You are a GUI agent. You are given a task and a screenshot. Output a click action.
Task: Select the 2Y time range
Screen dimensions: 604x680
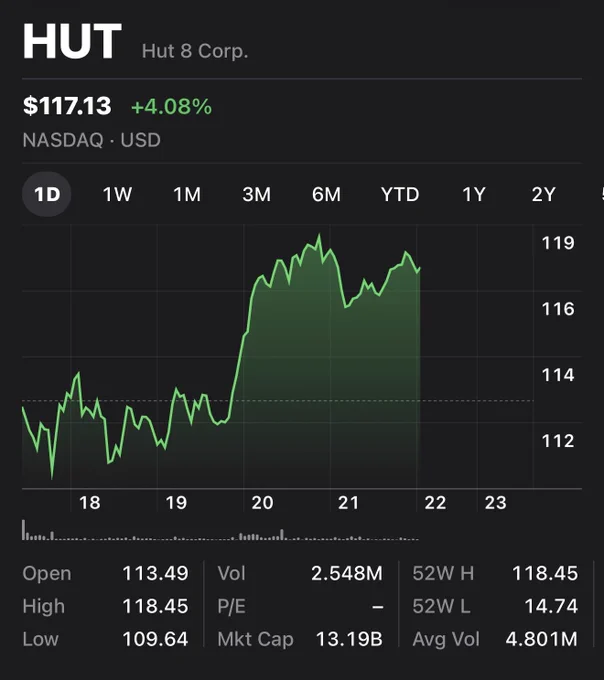(x=543, y=194)
